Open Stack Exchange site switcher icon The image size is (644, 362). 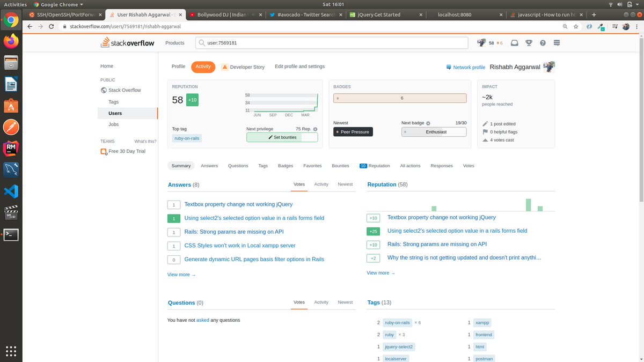[x=557, y=43]
